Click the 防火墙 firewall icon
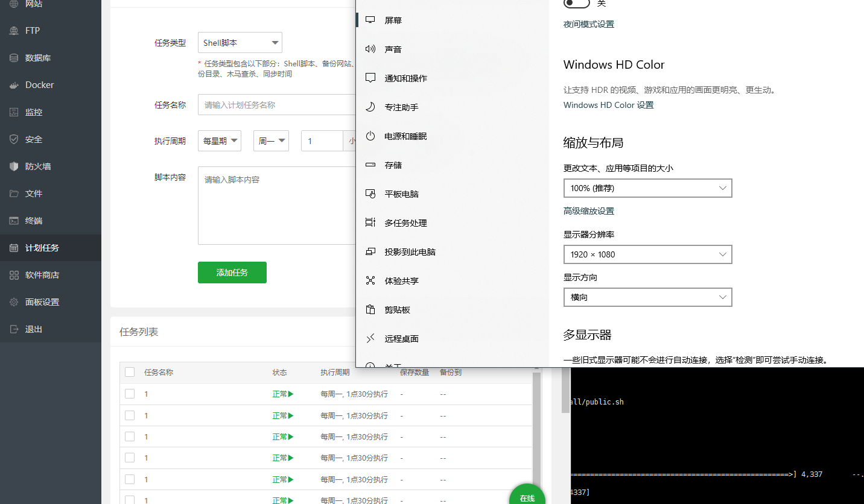The width and height of the screenshot is (864, 504). click(x=14, y=166)
